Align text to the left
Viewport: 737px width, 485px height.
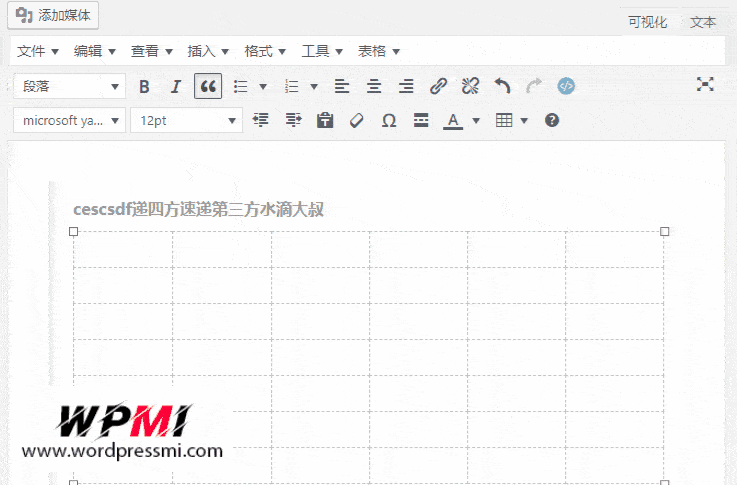tap(342, 87)
